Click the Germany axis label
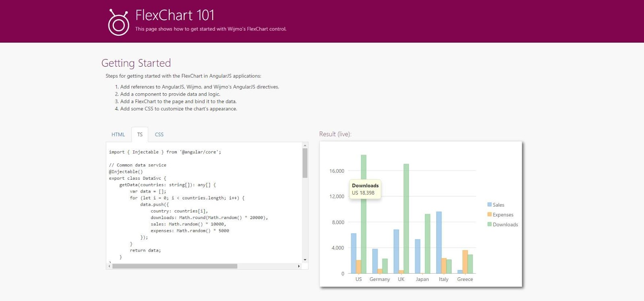Viewport: 644px width, 301px height. (380, 279)
